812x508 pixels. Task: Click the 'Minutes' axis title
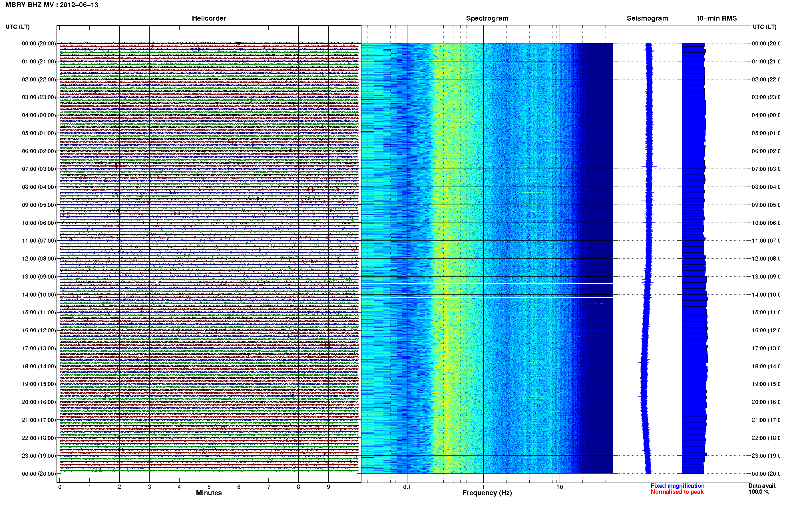click(x=209, y=493)
